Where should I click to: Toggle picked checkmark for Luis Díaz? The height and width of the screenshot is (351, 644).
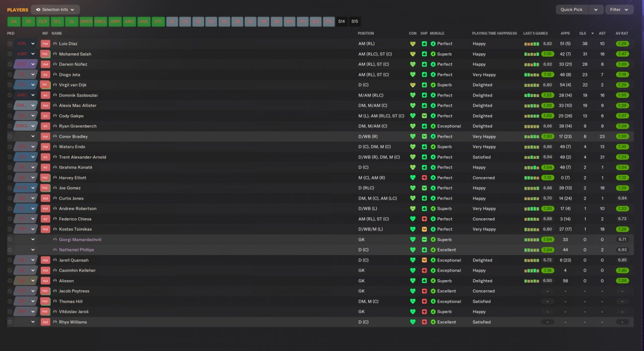pos(10,44)
